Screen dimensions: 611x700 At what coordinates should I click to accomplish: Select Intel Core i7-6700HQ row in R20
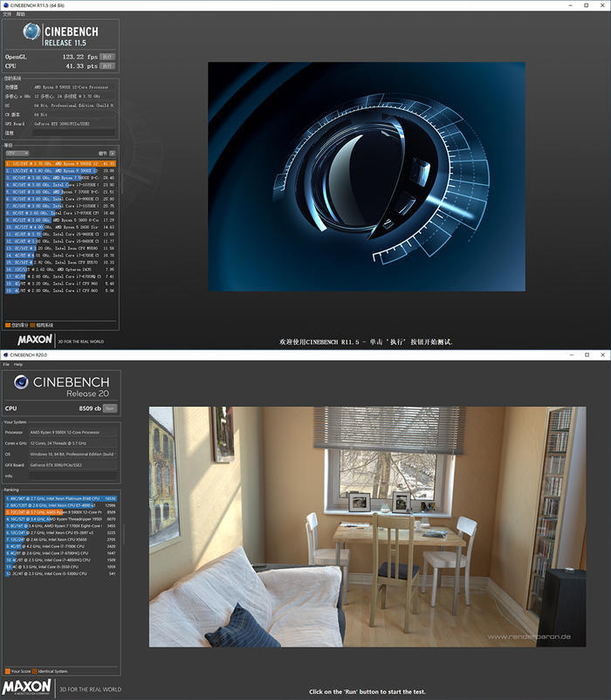(61, 553)
